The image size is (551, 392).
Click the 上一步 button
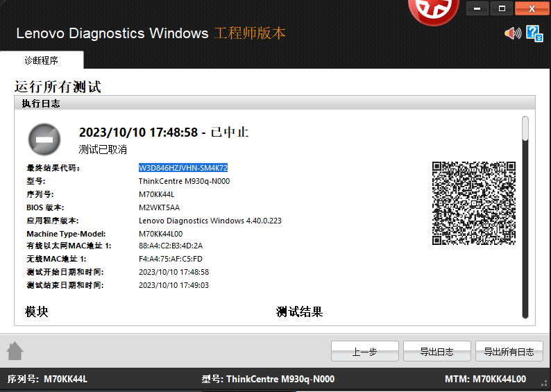click(x=365, y=351)
